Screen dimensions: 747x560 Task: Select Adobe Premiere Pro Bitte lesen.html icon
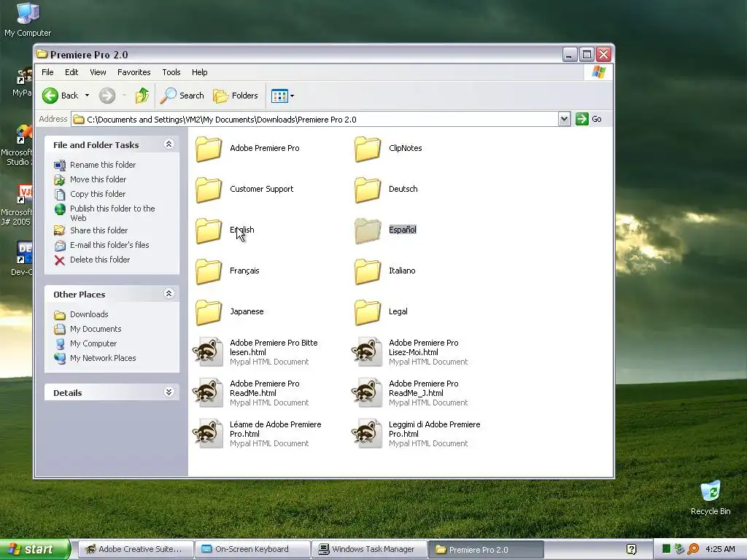click(208, 352)
